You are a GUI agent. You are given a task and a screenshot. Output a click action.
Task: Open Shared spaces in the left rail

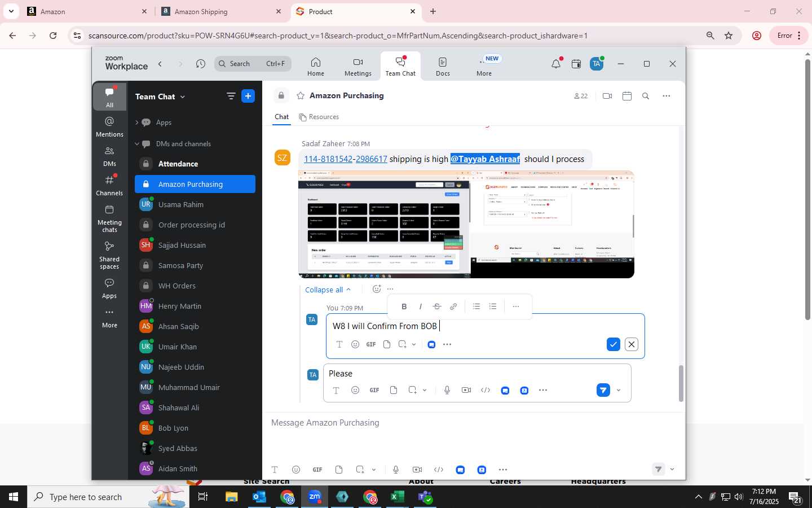[109, 255]
